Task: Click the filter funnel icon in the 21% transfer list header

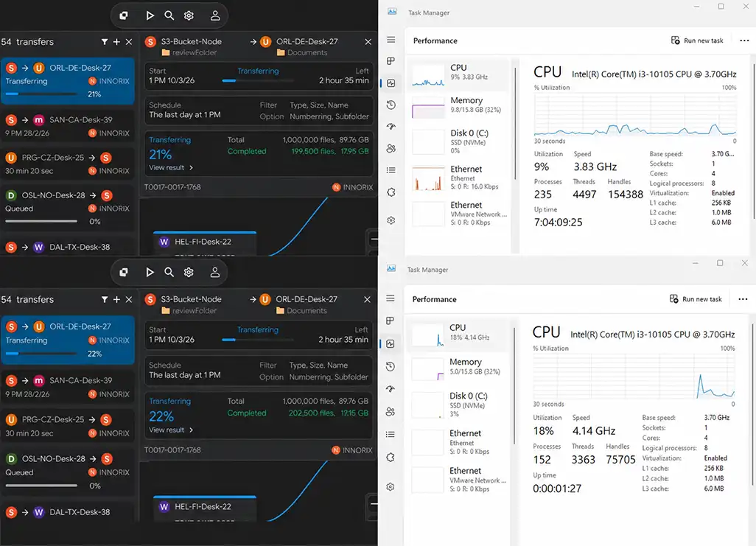Action: (x=105, y=42)
